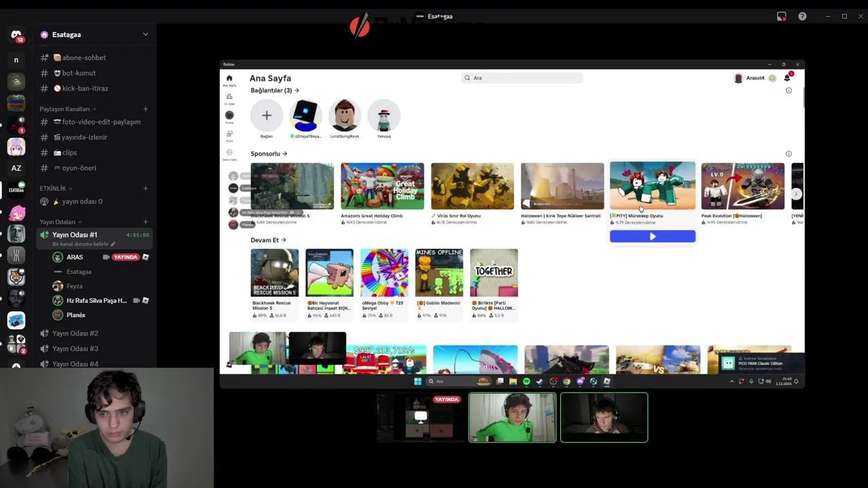
Task: Open yayında-izlenir channel
Action: click(x=94, y=138)
